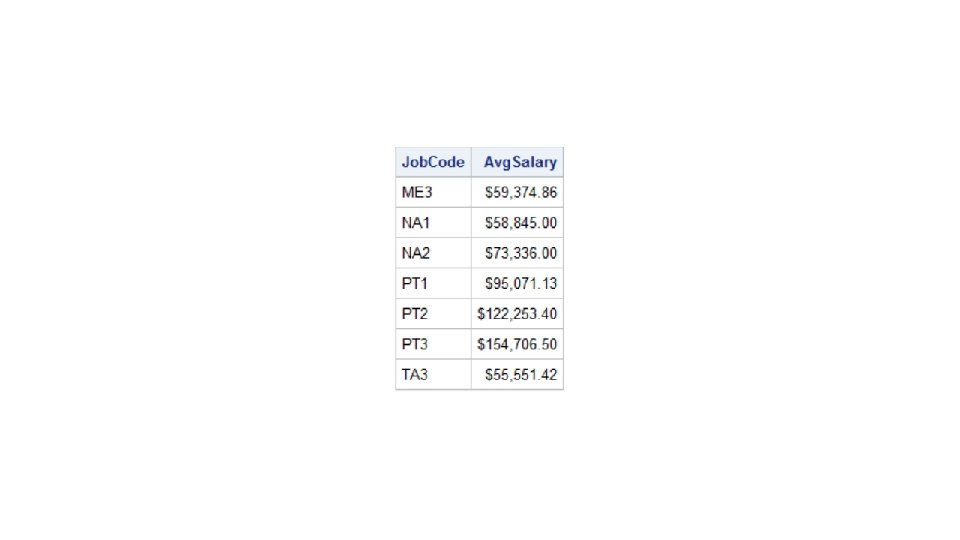Select the NA1 job code cell
The image size is (960, 540).
pos(416,223)
